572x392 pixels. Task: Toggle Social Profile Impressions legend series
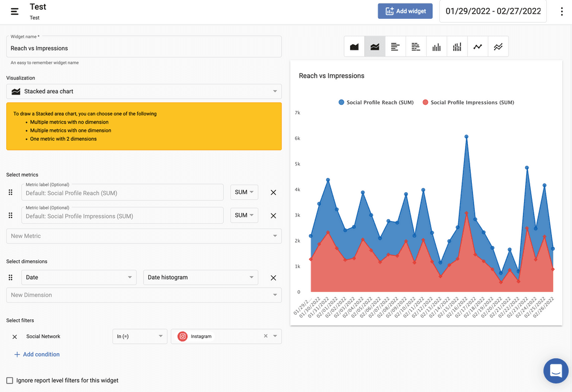(468, 102)
